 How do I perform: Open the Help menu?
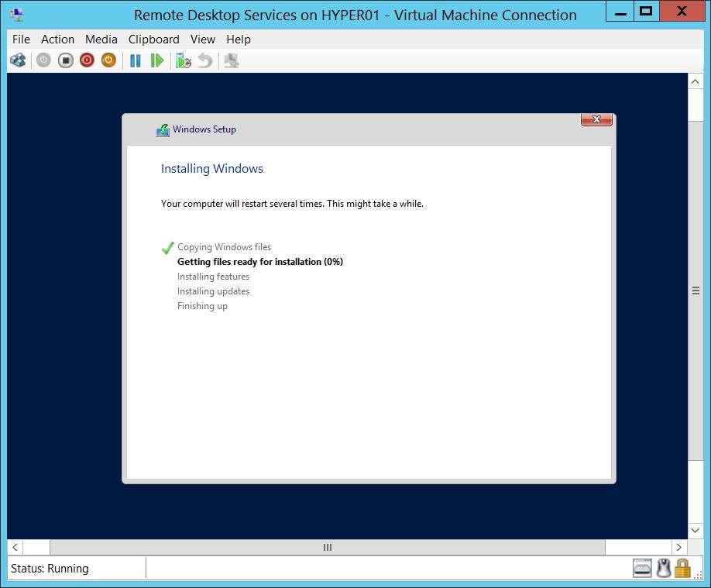(x=239, y=40)
